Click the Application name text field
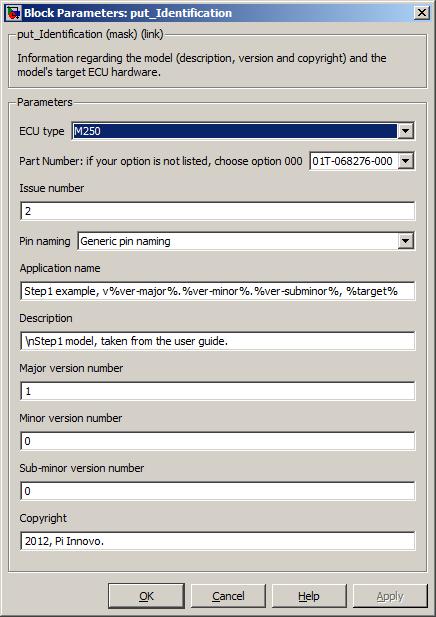 point(218,291)
